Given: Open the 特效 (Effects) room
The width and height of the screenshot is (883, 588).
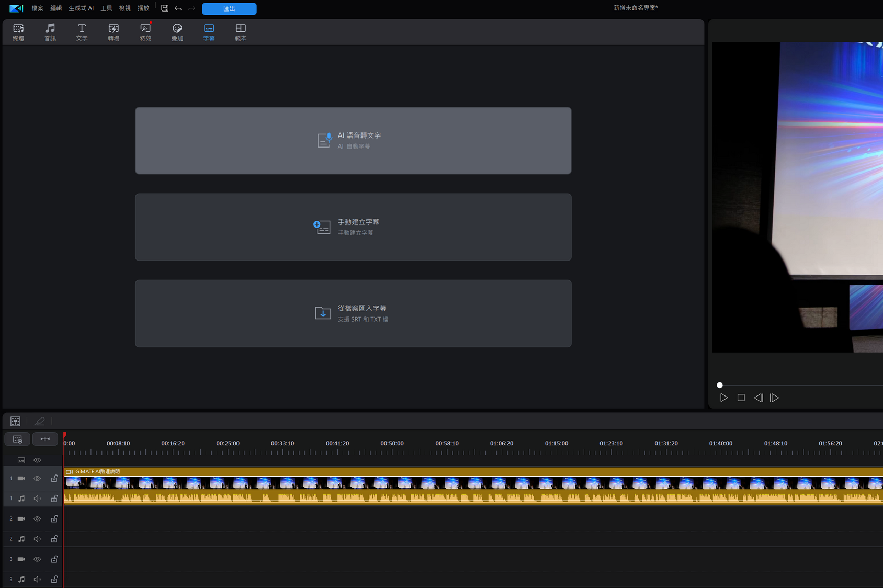Looking at the screenshot, I should coord(145,32).
